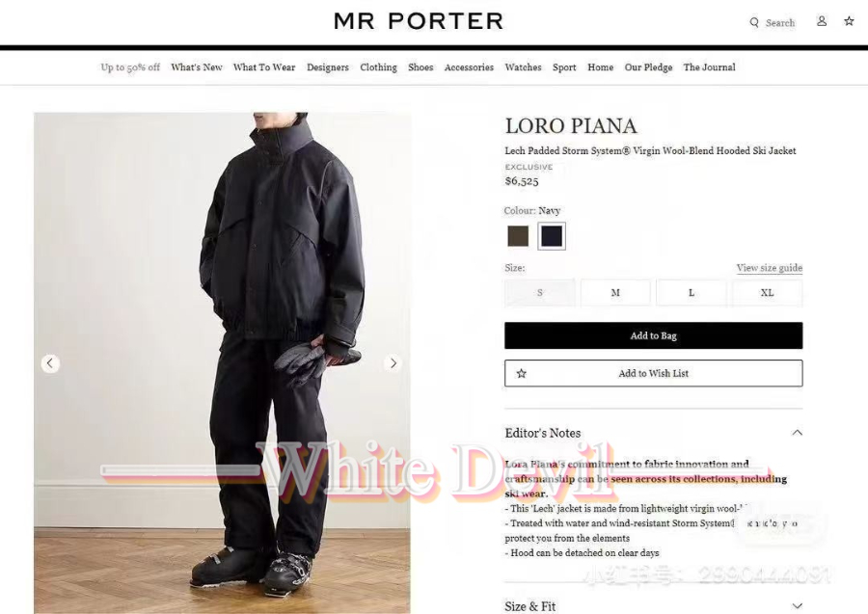Open wish list star icon in header
The image size is (868, 614).
[849, 21]
